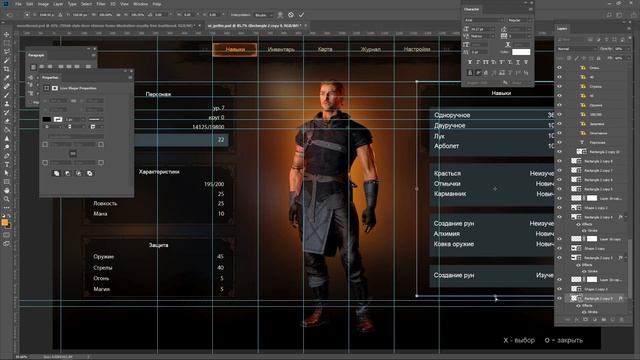Apply Strikethrough in Character panel
The image size is (640, 360).
coord(526,62)
